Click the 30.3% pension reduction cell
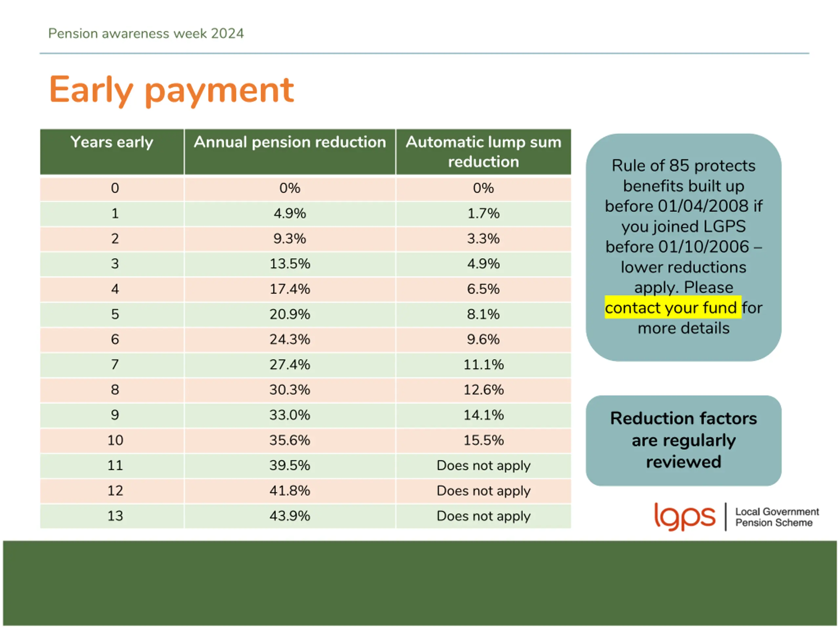The image size is (840, 630). [290, 390]
